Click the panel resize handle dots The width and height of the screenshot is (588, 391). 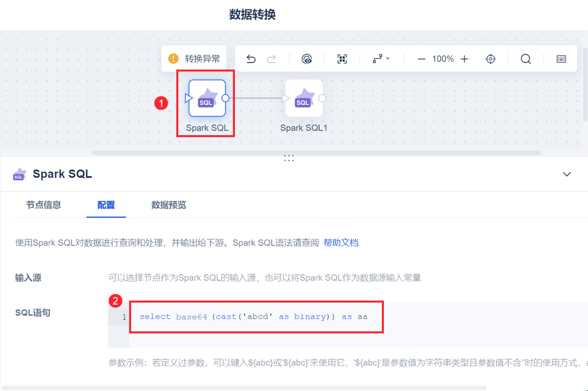289,157
